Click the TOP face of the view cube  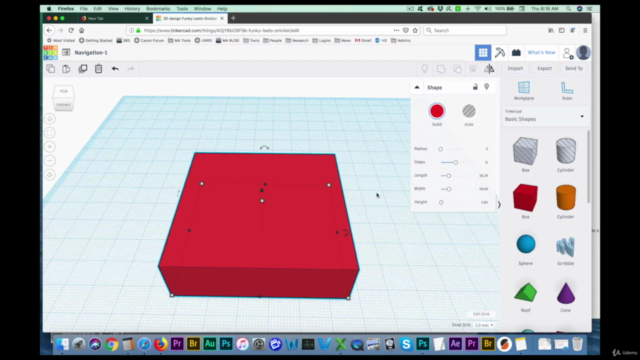(63, 91)
